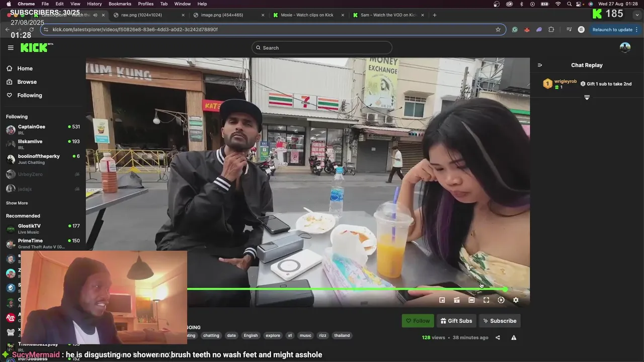Image resolution: width=644 pixels, height=362 pixels.
Task: Open boolinofftheperky channel
Action: (x=43, y=159)
